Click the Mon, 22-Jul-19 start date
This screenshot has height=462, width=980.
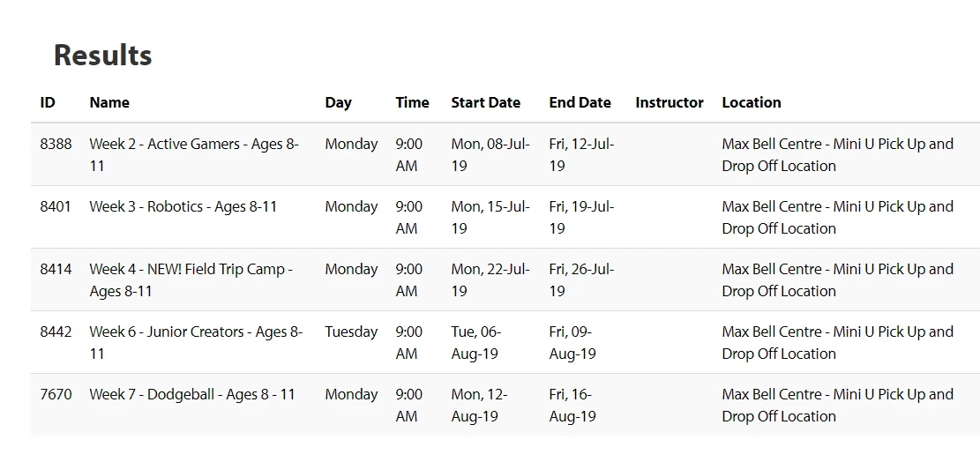pos(490,279)
